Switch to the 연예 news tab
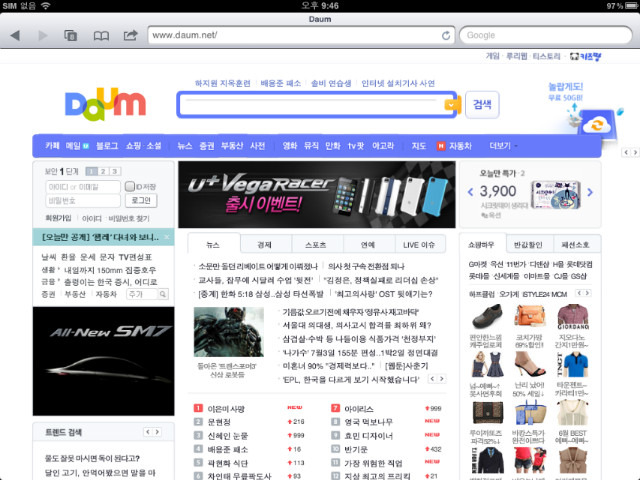Screen dimensions: 640x480 [367, 245]
